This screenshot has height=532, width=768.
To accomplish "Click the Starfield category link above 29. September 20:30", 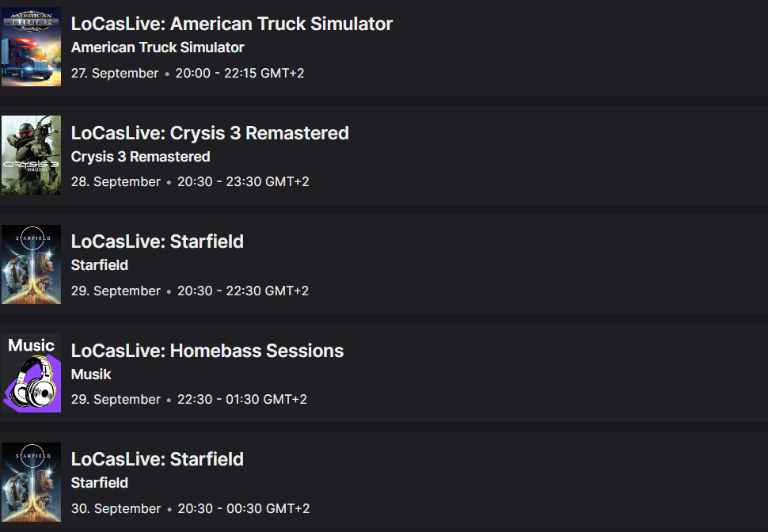I will [x=100, y=265].
